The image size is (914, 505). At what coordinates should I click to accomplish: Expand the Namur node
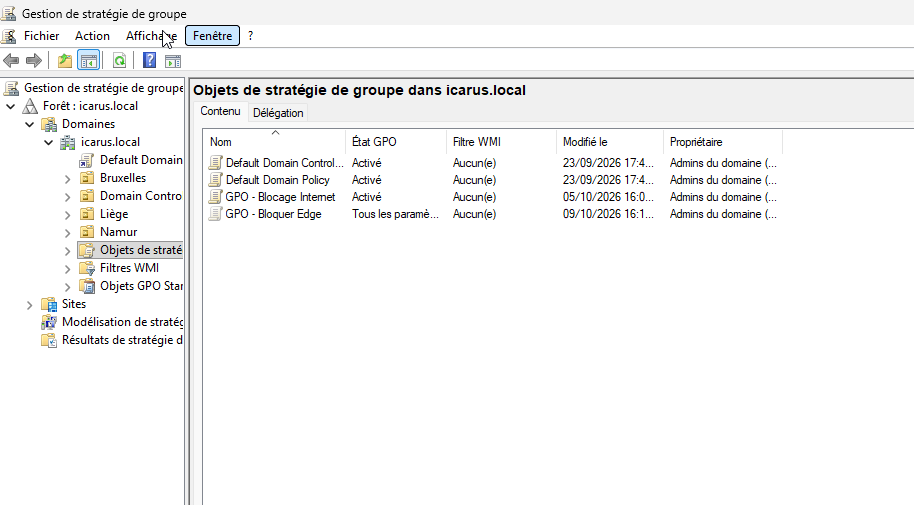pyautogui.click(x=68, y=233)
